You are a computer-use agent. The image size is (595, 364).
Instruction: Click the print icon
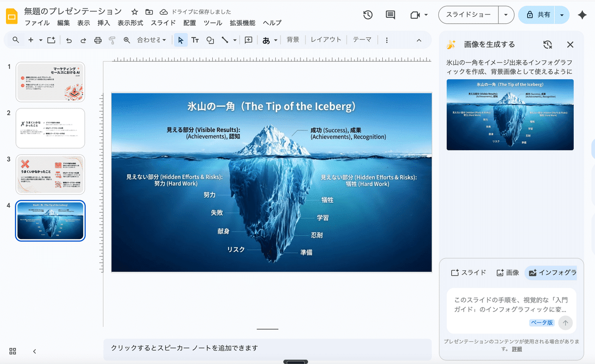[98, 40]
